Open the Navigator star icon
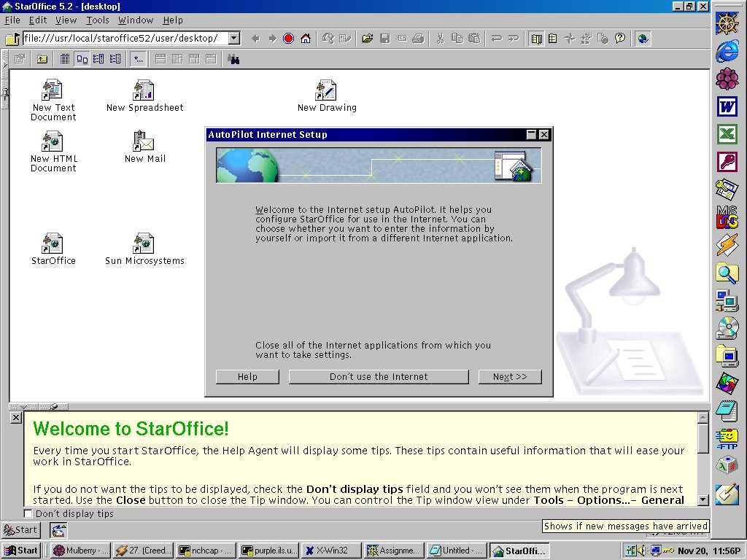Viewport: 747px width, 560px height. click(x=570, y=39)
